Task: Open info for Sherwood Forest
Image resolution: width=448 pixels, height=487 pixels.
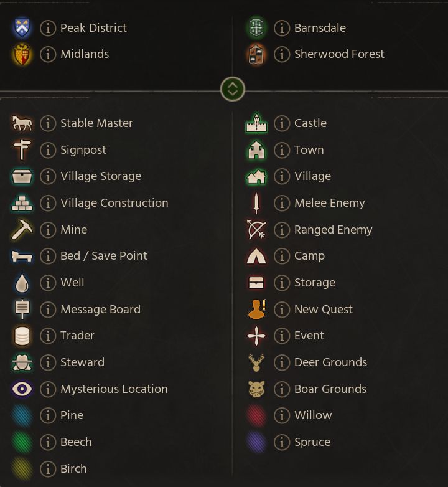Action: [282, 54]
